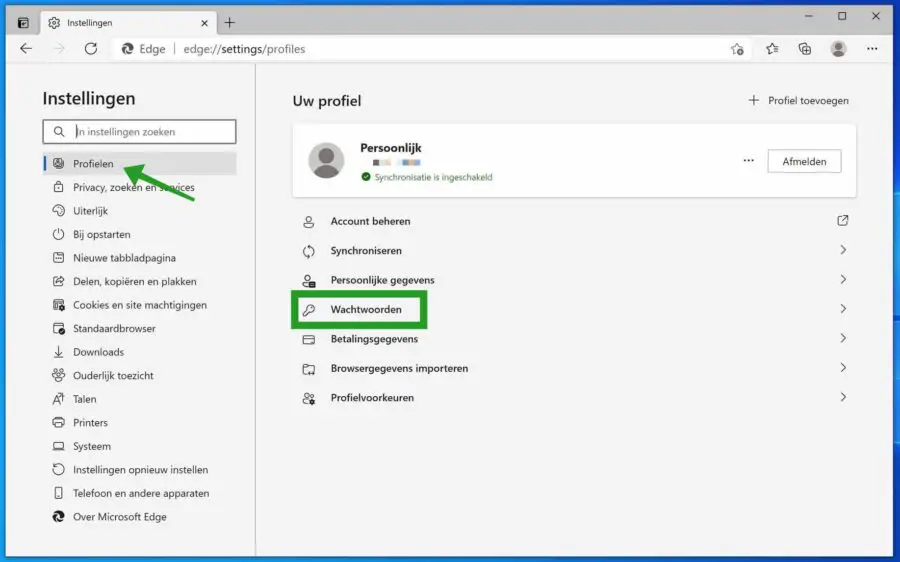The height and width of the screenshot is (562, 900).
Task: Expand Betalingsgegevens chevron
Action: pos(843,338)
